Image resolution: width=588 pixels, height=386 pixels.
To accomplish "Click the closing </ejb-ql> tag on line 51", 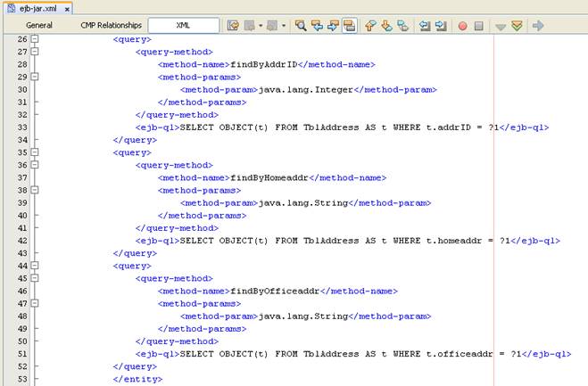I will pyautogui.click(x=546, y=354).
